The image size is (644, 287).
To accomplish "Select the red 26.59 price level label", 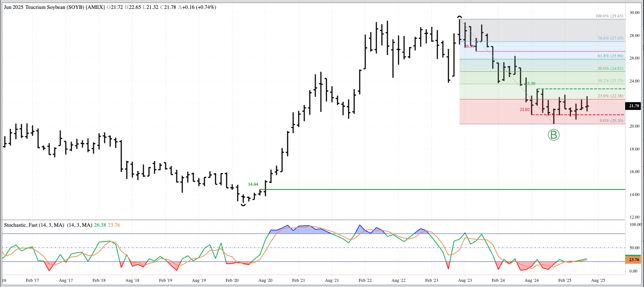I will pyautogui.click(x=469, y=46).
